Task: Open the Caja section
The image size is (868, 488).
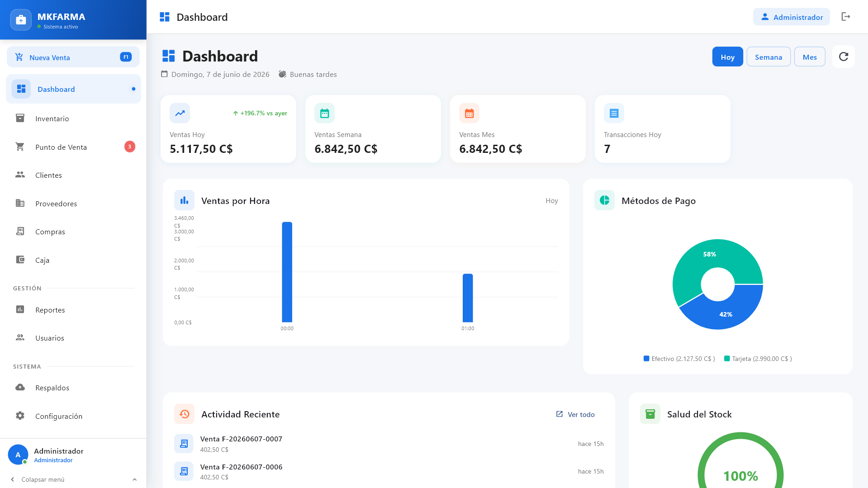Action: [x=73, y=260]
